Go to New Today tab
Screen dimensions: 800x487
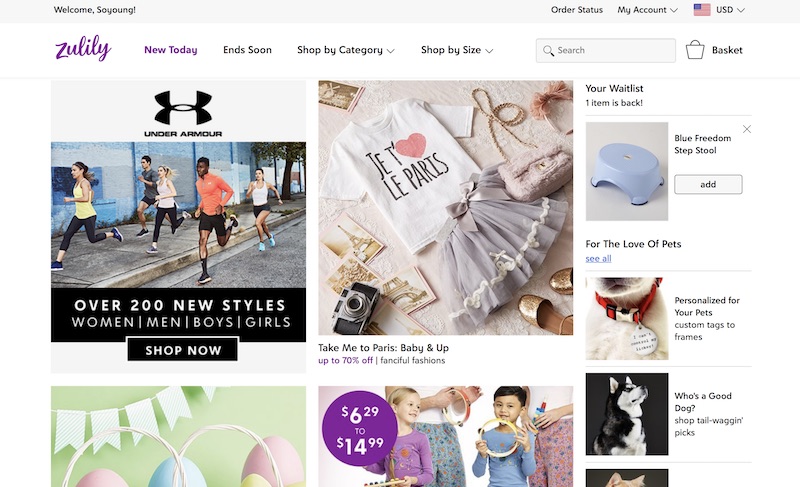point(170,50)
